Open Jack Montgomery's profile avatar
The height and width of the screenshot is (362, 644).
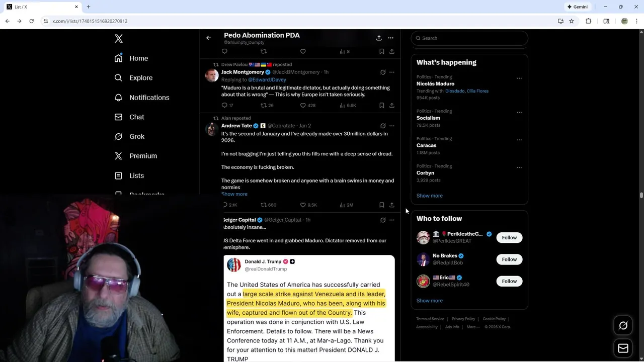(x=212, y=75)
